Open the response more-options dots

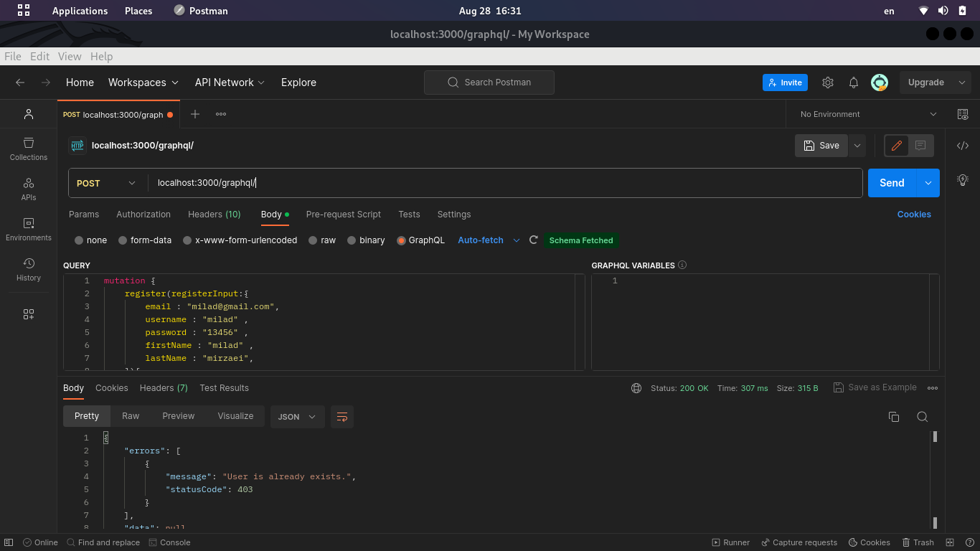933,387
